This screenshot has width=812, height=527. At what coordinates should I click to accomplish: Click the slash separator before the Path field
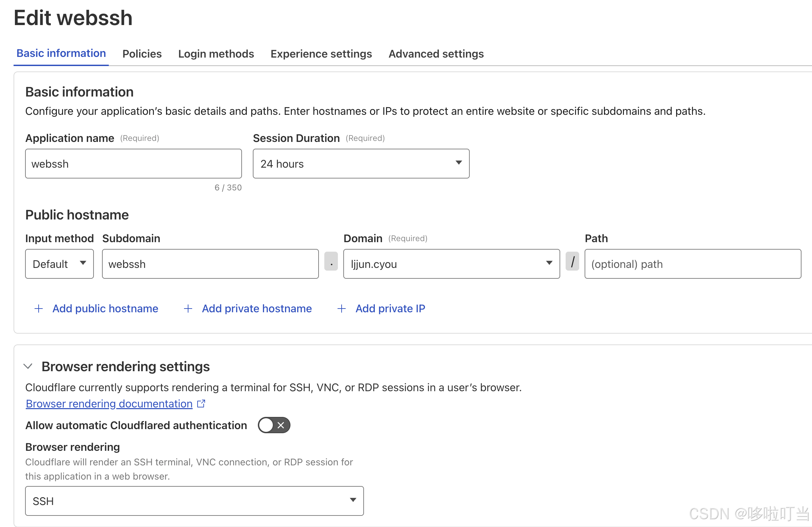point(572,262)
